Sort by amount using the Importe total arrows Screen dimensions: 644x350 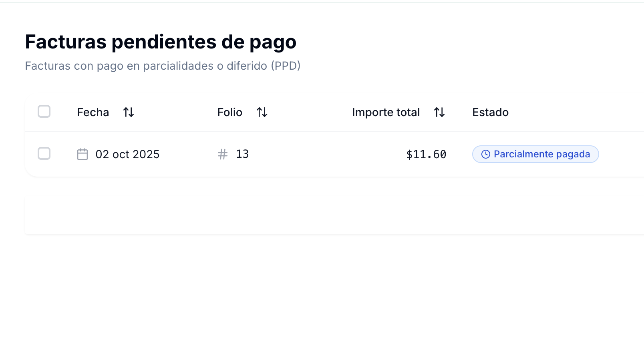439,112
